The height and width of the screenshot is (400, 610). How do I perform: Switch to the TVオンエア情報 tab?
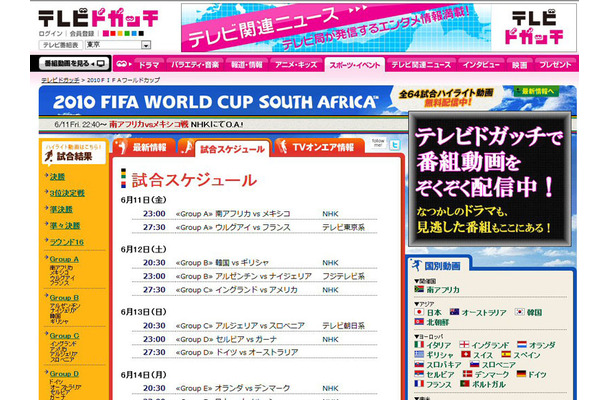(x=319, y=147)
